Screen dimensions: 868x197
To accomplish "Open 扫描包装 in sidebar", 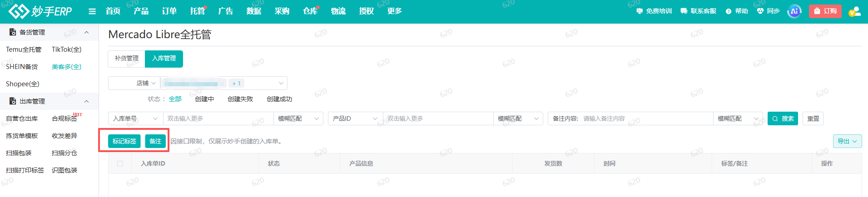I will 19,153.
